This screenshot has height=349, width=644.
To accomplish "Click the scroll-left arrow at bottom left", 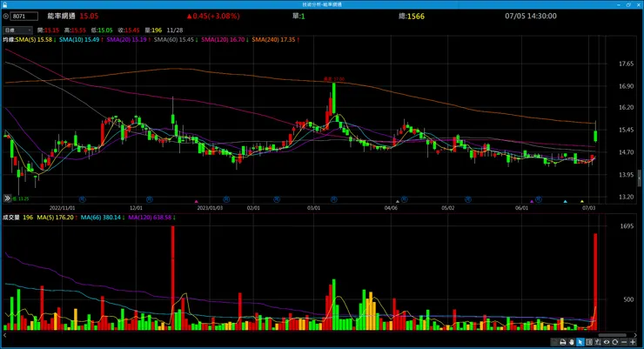I will 4,335.
